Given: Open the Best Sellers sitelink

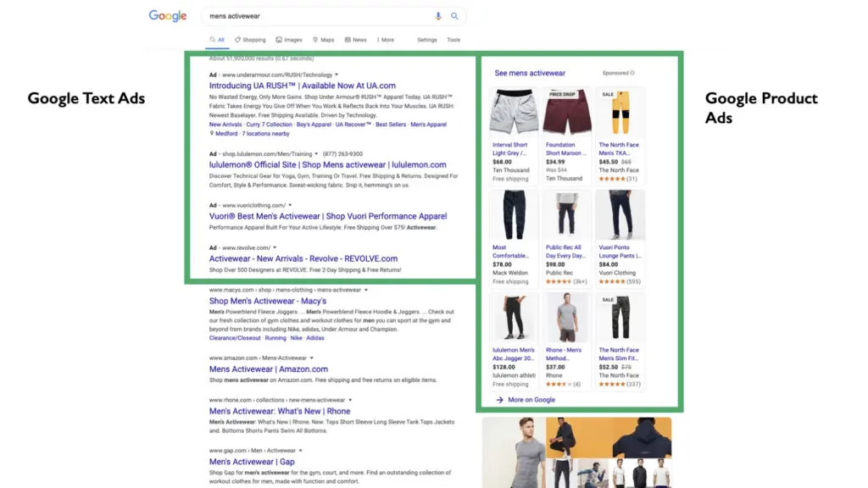Looking at the screenshot, I should tap(391, 125).
